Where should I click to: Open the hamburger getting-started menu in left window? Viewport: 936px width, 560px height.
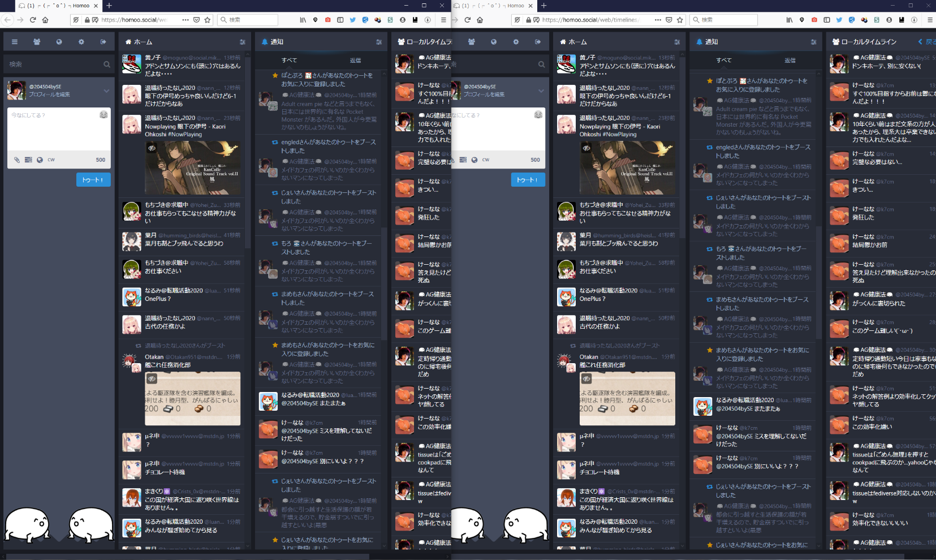(15, 42)
